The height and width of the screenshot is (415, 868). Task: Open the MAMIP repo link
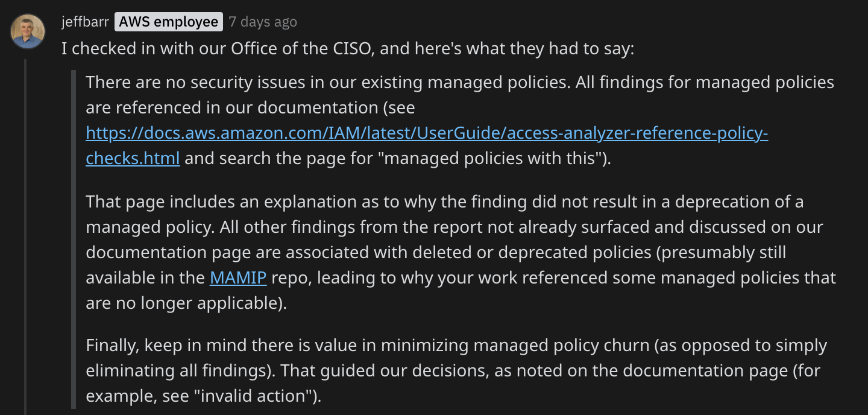pos(238,278)
